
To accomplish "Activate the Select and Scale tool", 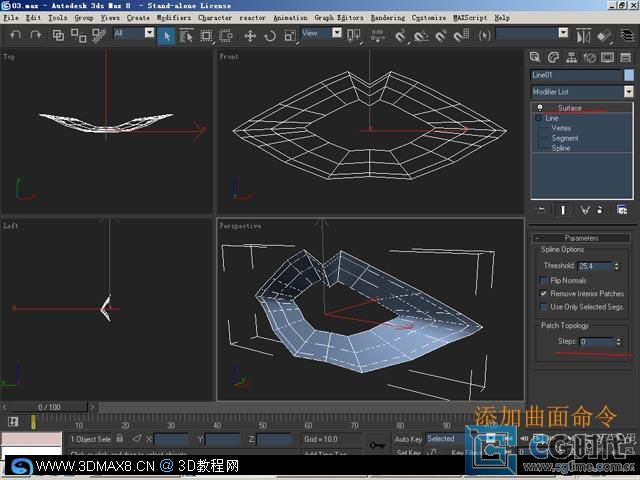I will pos(290,36).
